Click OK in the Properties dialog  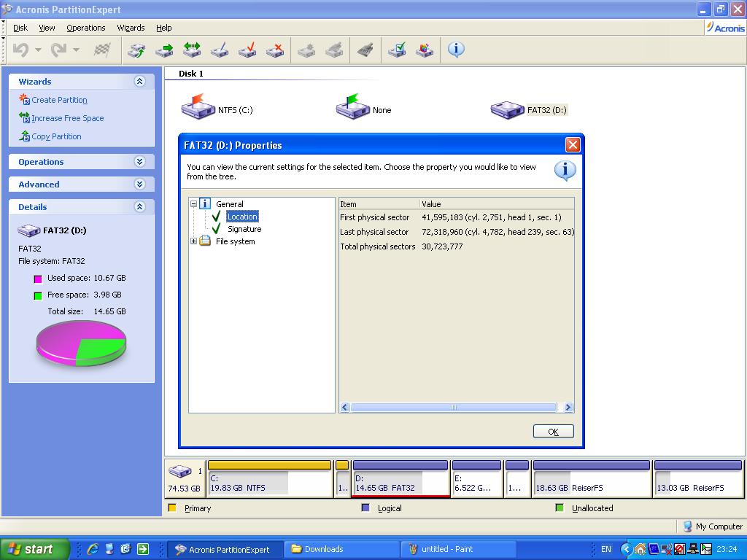(553, 432)
